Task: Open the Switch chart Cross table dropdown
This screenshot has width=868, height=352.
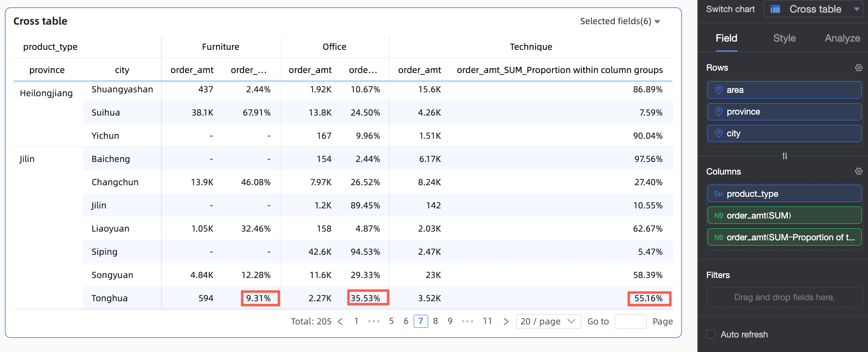Action: (x=813, y=9)
